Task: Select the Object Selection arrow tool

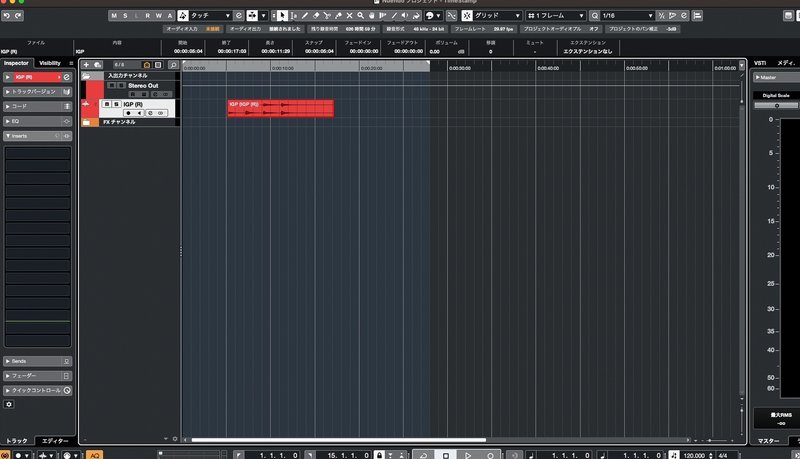Action: tap(282, 16)
